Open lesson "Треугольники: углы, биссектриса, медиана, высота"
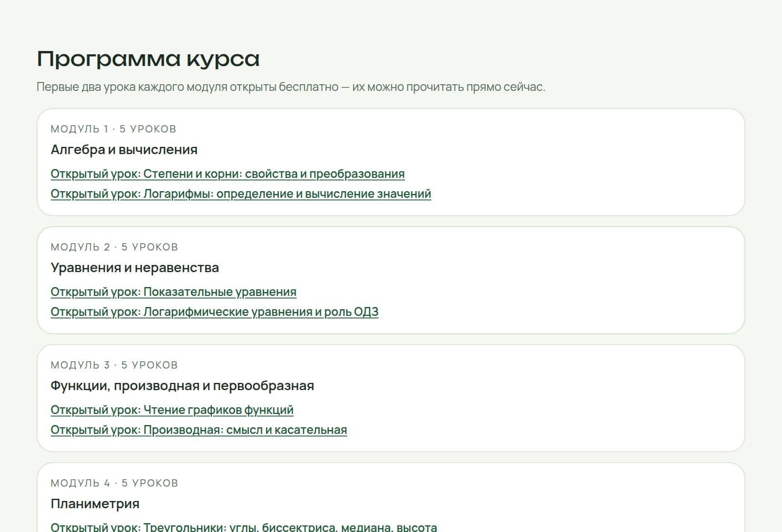The image size is (782, 532). (x=243, y=527)
